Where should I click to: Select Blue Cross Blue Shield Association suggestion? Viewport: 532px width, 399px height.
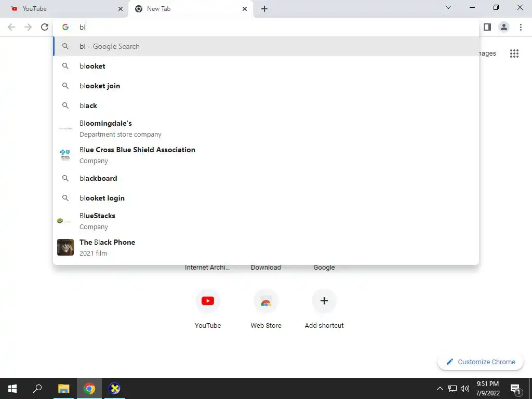click(266, 155)
